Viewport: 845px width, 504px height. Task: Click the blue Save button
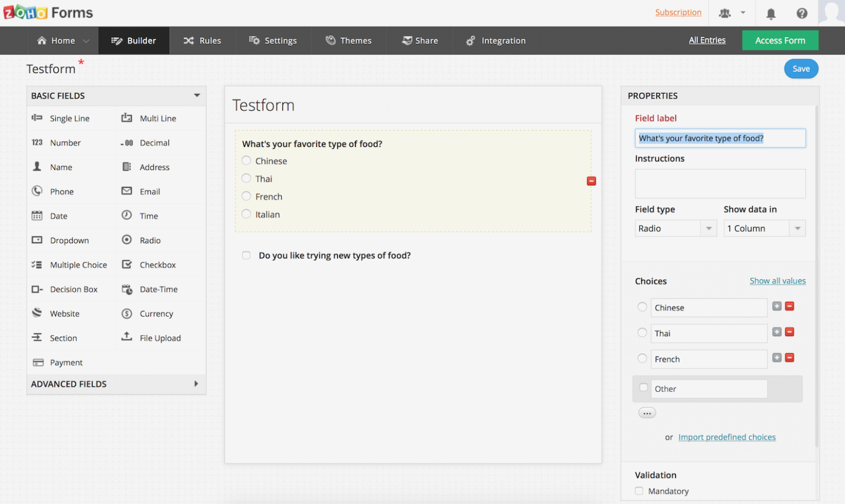(x=801, y=69)
